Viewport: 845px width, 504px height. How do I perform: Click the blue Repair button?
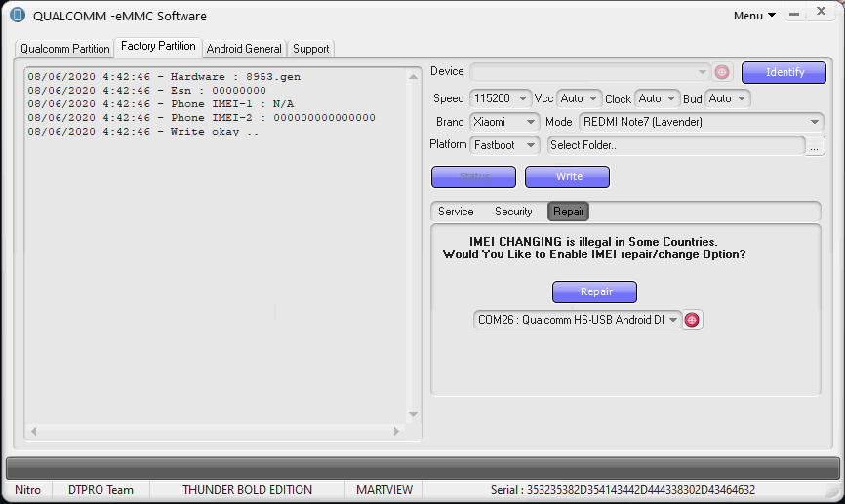pyautogui.click(x=595, y=291)
